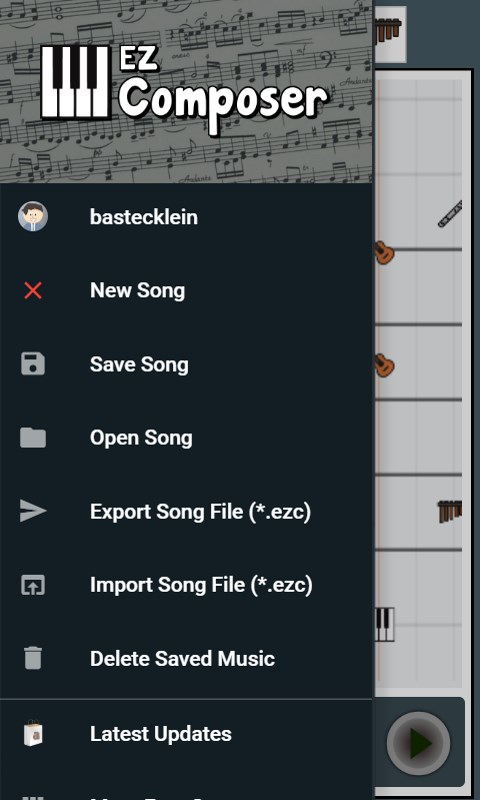Start playback with the green play button

418,743
